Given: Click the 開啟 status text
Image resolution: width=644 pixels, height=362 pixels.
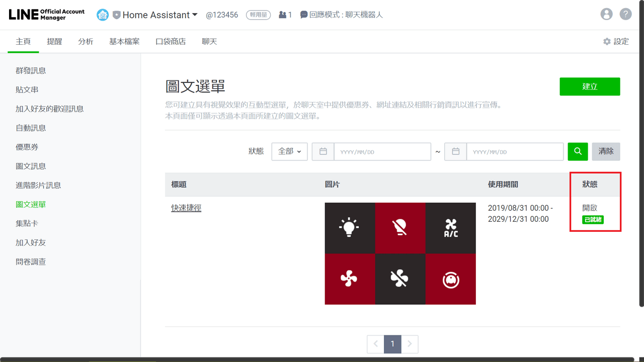Looking at the screenshot, I should click(590, 208).
